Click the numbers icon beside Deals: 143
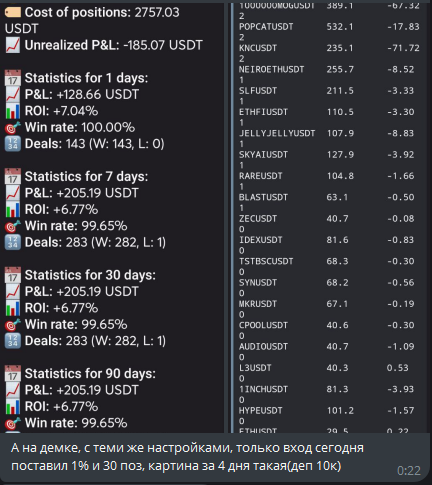 13,144
